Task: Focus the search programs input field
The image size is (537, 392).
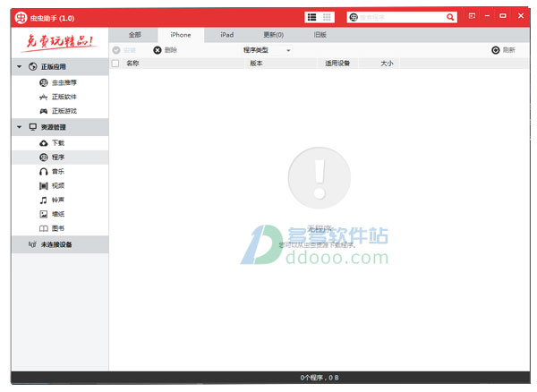Action: pyautogui.click(x=401, y=17)
